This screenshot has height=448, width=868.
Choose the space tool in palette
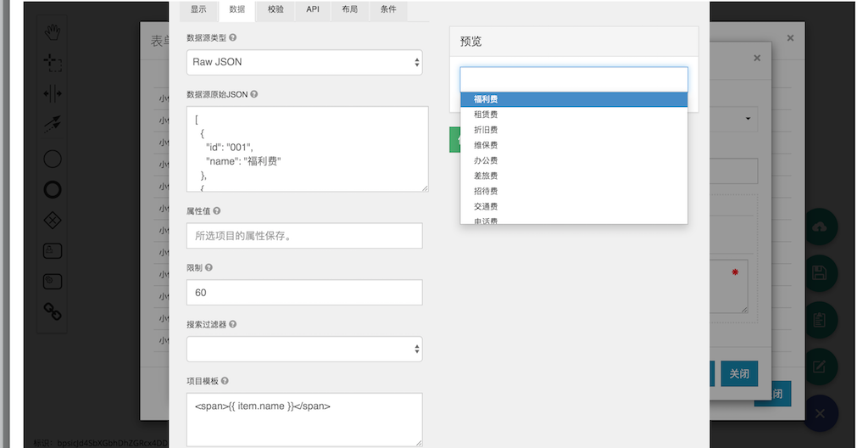click(x=53, y=93)
